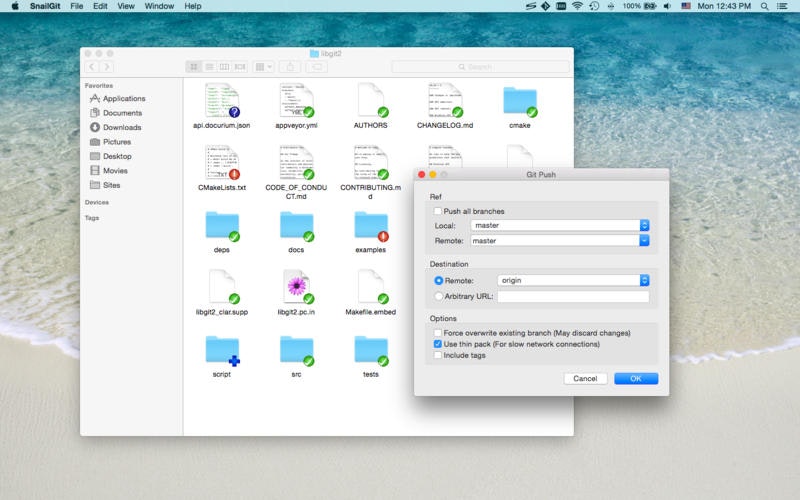The width and height of the screenshot is (800, 500).
Task: Open Desktop in Finder sidebar
Action: pyautogui.click(x=111, y=156)
